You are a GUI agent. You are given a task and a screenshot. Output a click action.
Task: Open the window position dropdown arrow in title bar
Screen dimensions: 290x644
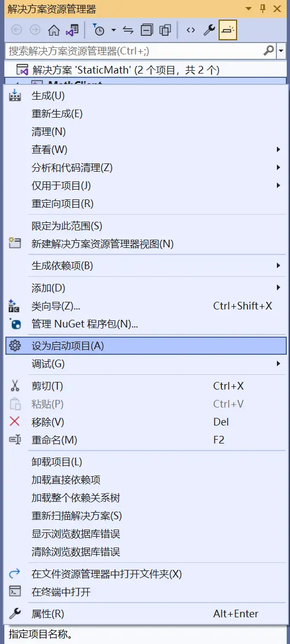pos(248,9)
